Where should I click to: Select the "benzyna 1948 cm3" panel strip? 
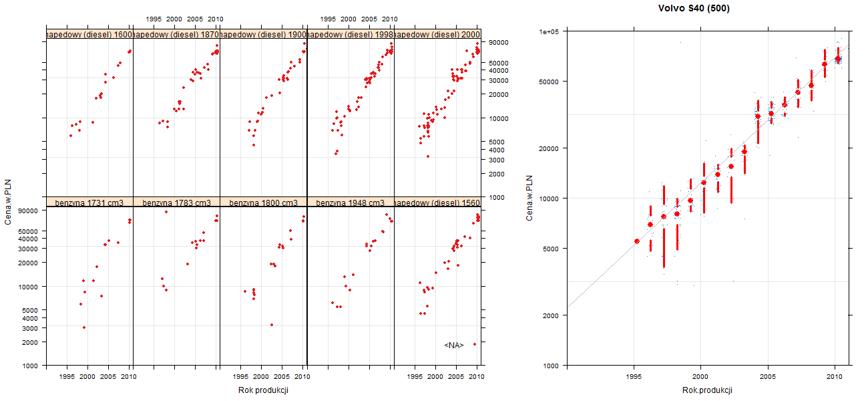351,202
